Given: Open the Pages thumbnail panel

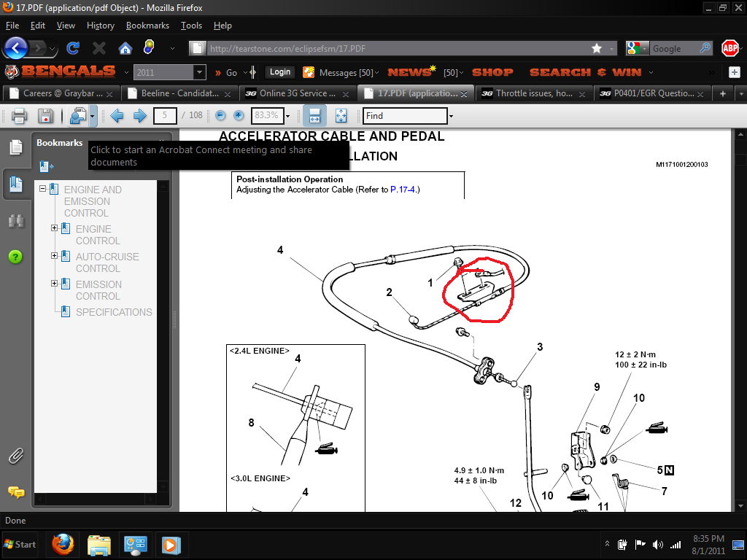Looking at the screenshot, I should click(x=15, y=148).
